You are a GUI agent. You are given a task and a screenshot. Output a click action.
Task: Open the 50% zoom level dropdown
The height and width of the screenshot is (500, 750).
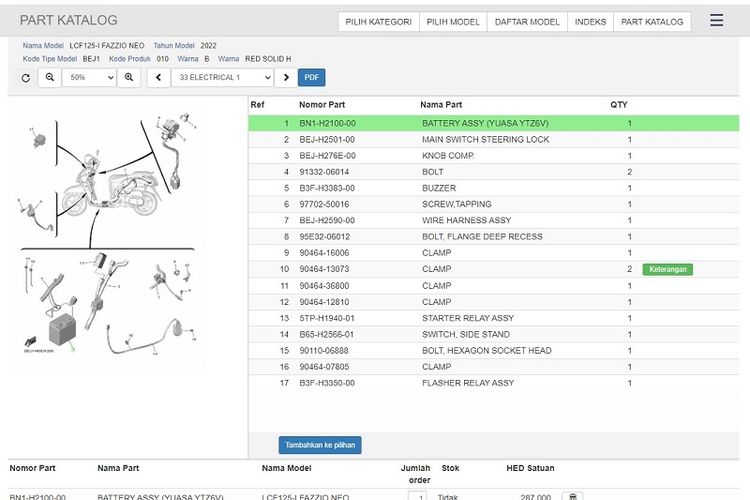coord(89,78)
